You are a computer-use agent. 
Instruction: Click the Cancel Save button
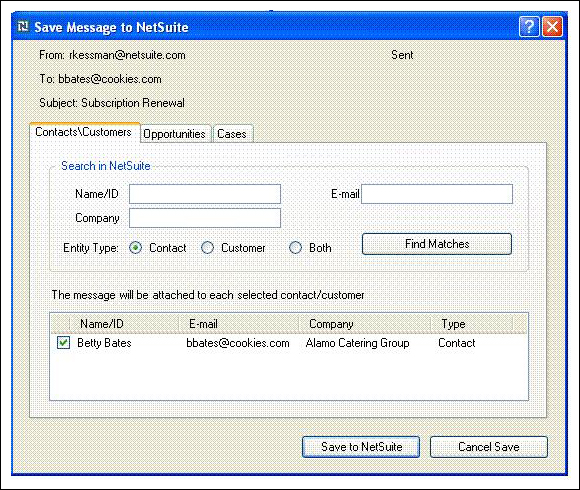pyautogui.click(x=489, y=447)
